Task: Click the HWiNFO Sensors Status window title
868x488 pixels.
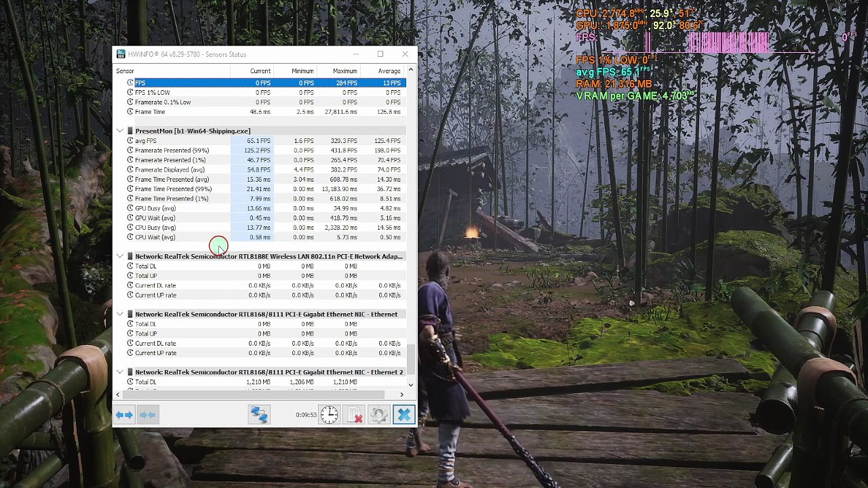Action: [187, 54]
